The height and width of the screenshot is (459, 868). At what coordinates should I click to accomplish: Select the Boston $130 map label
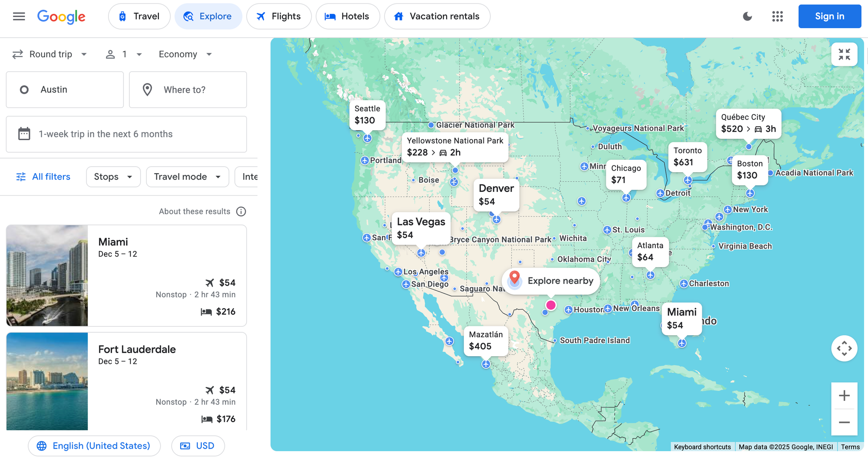pyautogui.click(x=750, y=170)
